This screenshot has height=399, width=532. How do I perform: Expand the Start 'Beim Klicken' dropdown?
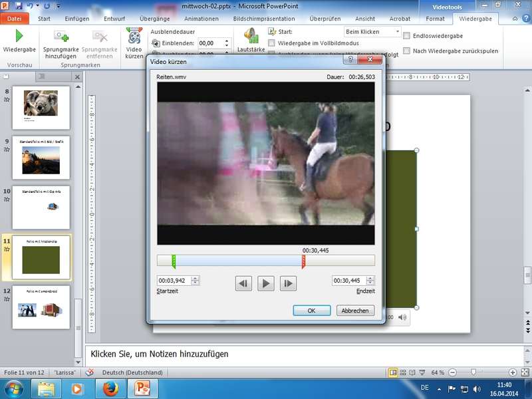tap(398, 32)
